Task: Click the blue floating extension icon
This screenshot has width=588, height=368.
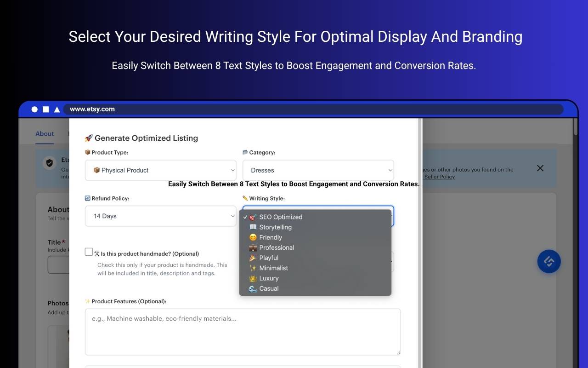Action: point(549,261)
